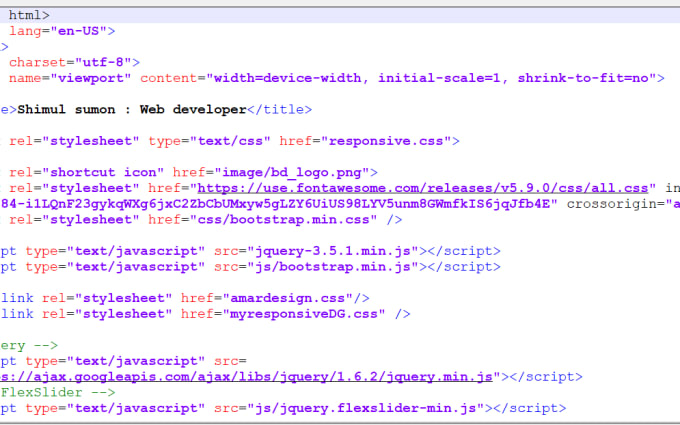
Task: Click the lang value "en-US"
Action: click(82, 31)
